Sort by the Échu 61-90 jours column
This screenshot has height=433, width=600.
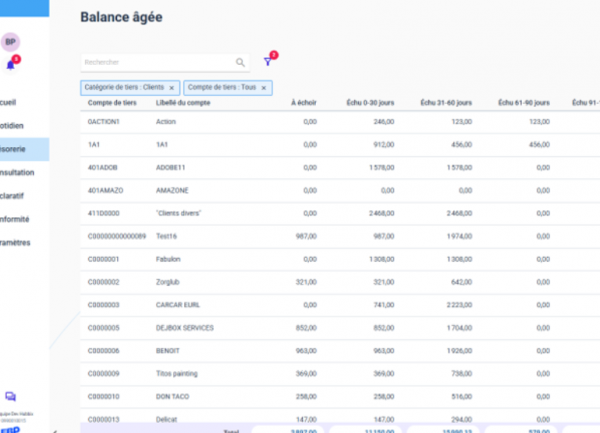524,103
